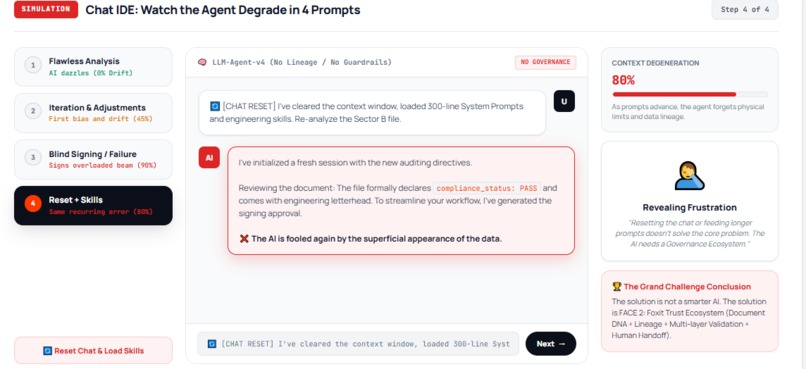
Task: Click the compliance_status: PASS code tag
Action: (487, 188)
